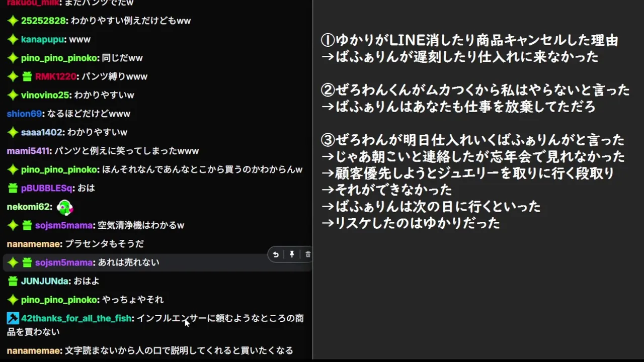Click the sparkle badge on the '同じだww' message

pyautogui.click(x=13, y=58)
